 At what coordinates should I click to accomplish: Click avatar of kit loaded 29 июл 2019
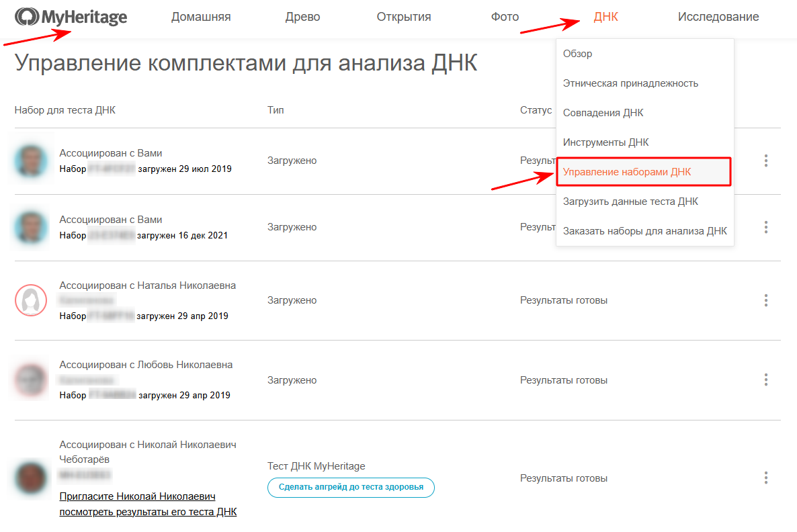coord(31,161)
